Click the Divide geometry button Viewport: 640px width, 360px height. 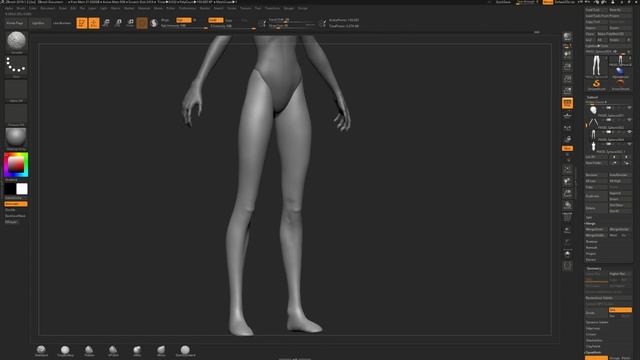pyautogui.click(x=596, y=313)
